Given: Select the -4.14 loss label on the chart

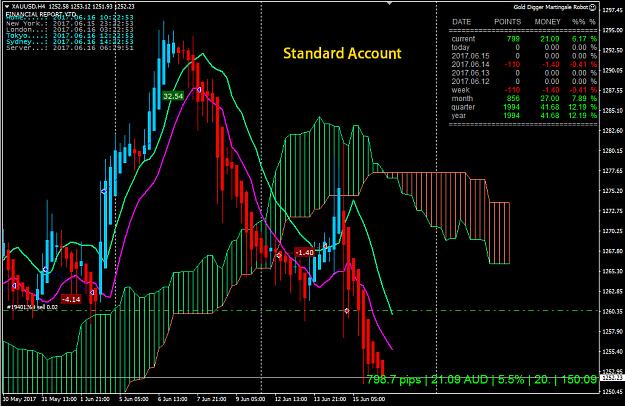Looking at the screenshot, I should click(x=71, y=299).
